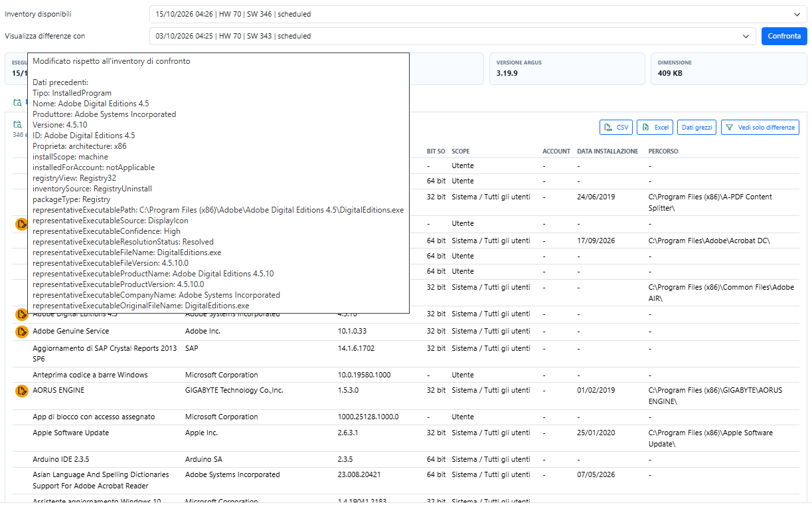Select version 1000.25128.1000.0 cell
Screen dimensions: 812x505
[368, 417]
